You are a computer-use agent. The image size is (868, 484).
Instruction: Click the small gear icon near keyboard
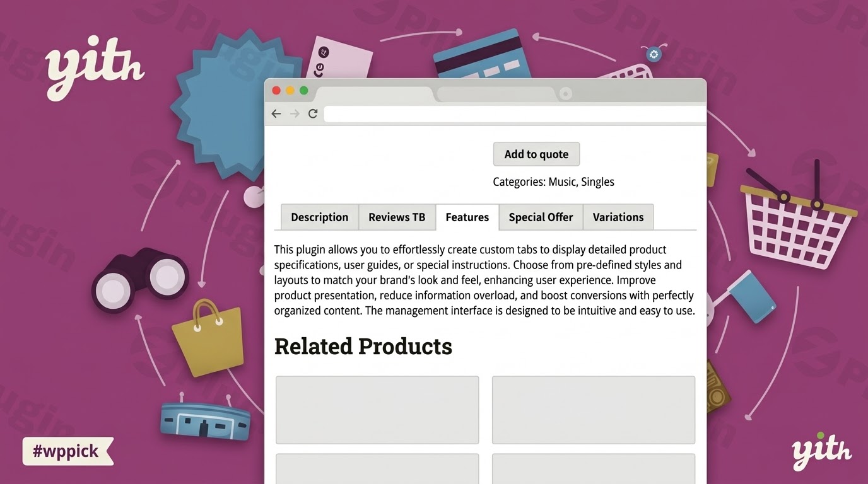tap(654, 54)
